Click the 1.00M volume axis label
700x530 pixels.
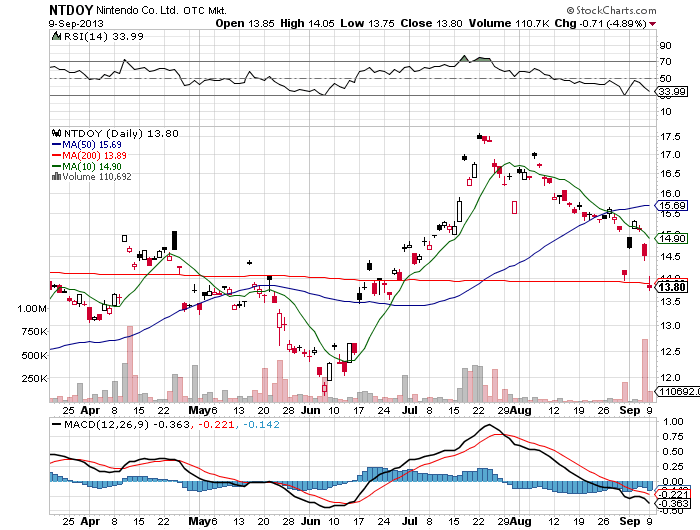click(32, 309)
